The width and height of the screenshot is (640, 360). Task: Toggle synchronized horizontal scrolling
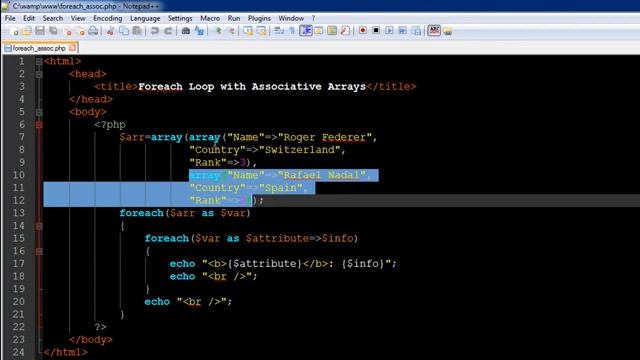click(261, 31)
